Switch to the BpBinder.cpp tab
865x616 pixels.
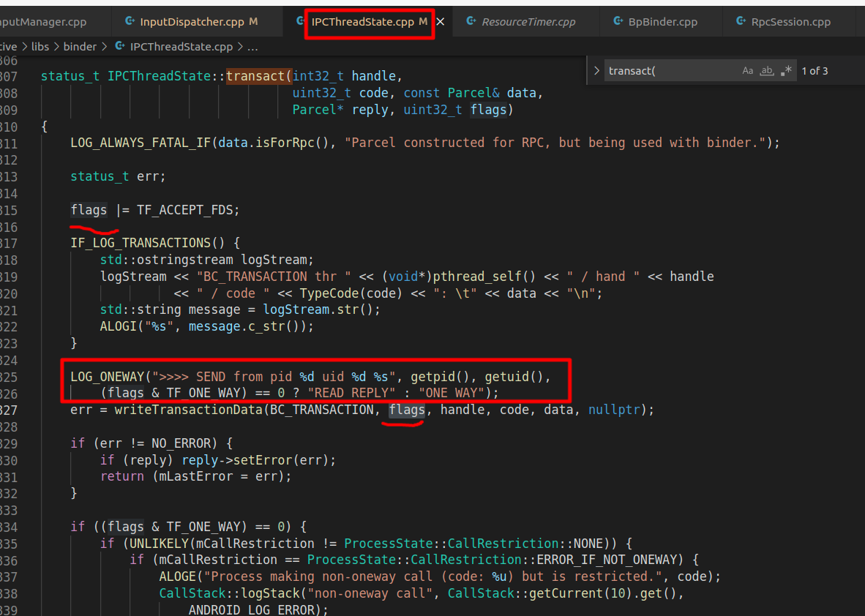662,22
